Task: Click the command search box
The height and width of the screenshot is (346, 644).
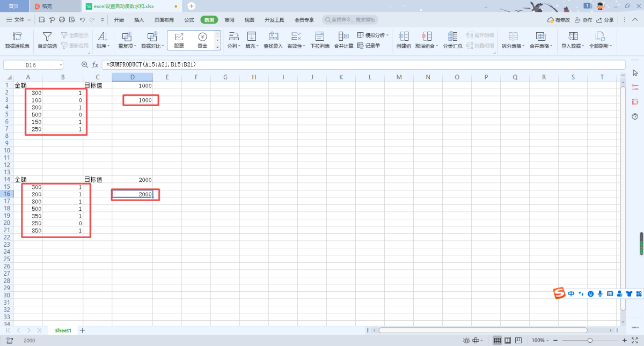Action: (x=350, y=20)
